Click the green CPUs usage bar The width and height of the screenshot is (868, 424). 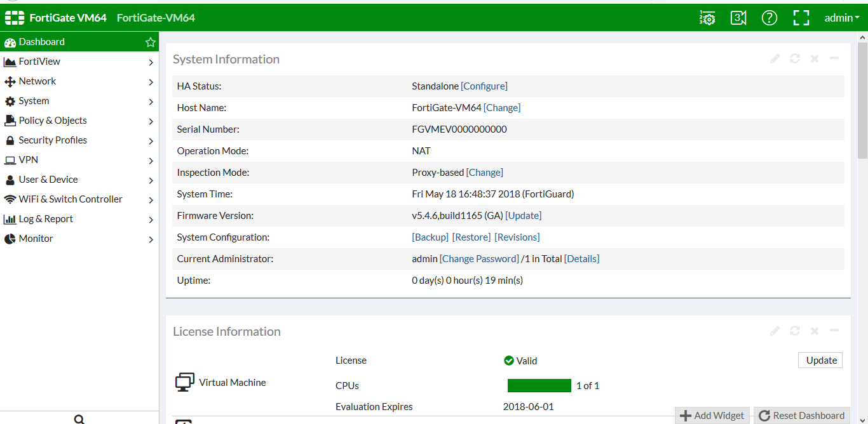pyautogui.click(x=539, y=385)
